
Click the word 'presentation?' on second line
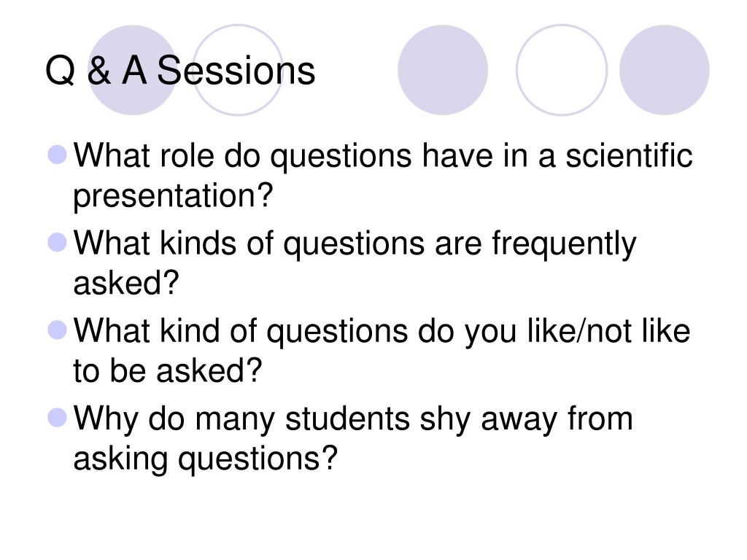click(x=174, y=195)
